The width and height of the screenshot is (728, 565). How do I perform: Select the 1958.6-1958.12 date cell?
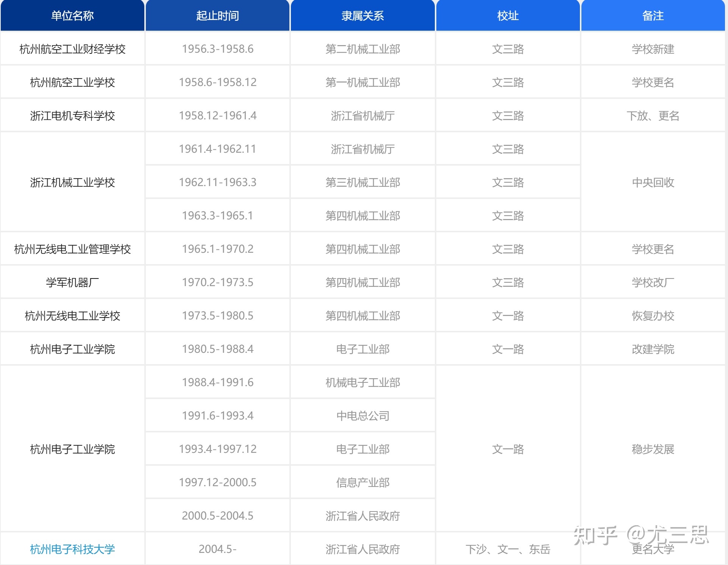pos(217,82)
